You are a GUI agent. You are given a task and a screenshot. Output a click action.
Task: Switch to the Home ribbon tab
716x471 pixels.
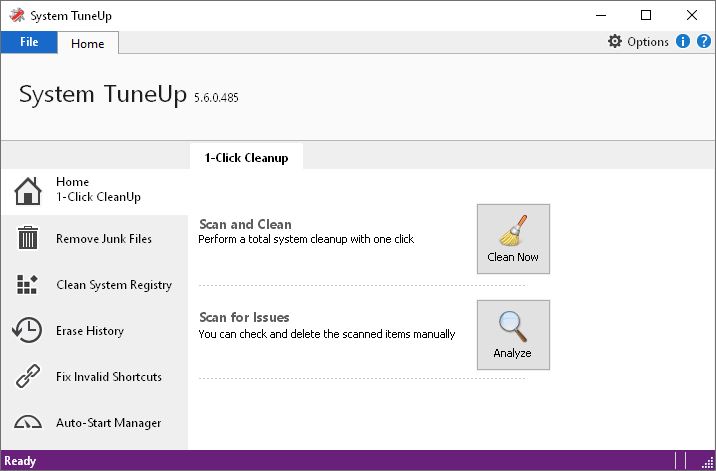coord(88,43)
